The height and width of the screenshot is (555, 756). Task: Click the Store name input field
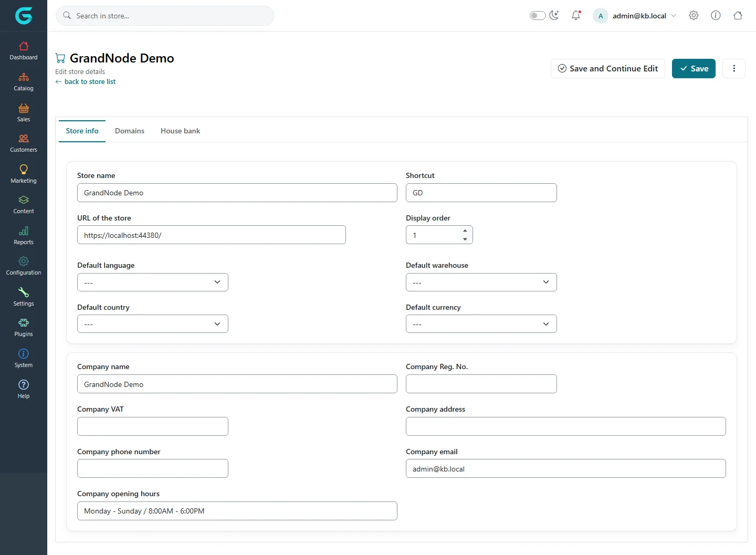237,193
